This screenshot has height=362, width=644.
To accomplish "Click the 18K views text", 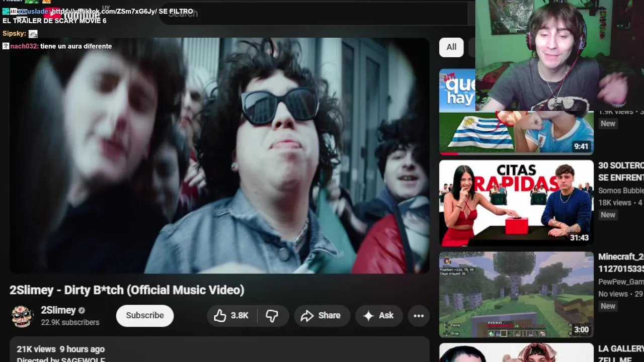I will tap(614, 203).
